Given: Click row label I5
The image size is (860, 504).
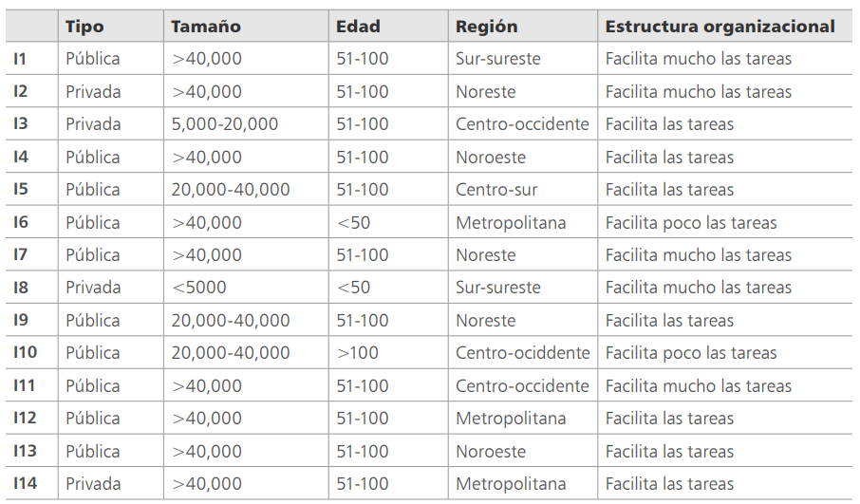Looking at the screenshot, I should (21, 190).
